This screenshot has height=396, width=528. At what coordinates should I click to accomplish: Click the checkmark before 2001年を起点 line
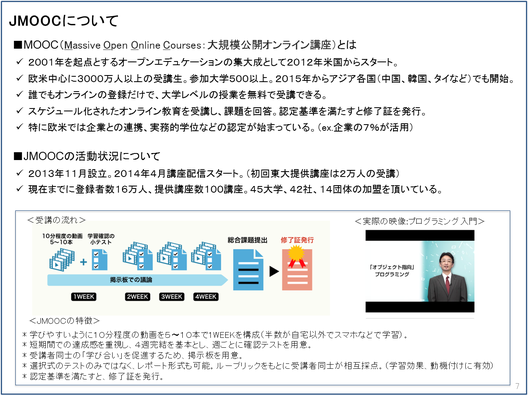point(19,61)
